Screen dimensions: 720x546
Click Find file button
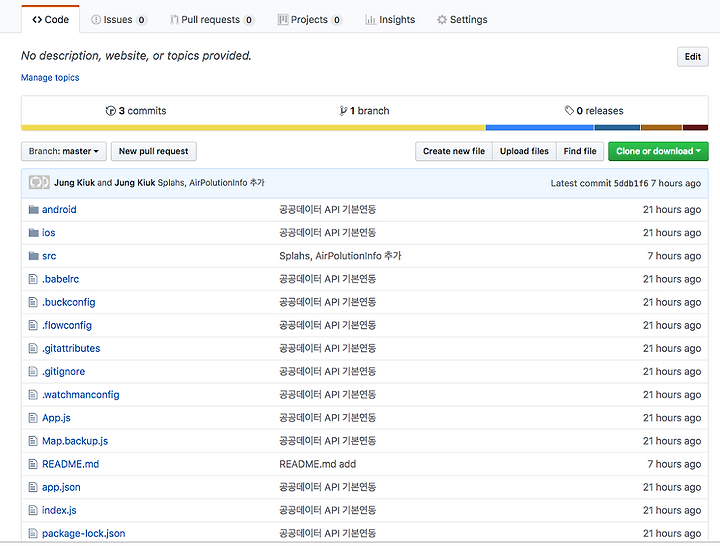click(x=580, y=152)
